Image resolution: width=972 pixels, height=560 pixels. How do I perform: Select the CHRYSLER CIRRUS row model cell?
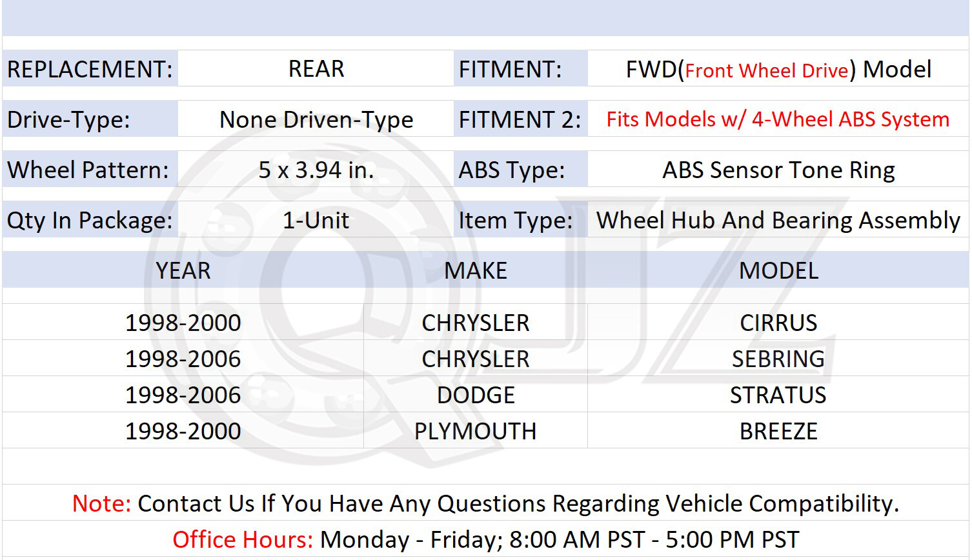[778, 322]
